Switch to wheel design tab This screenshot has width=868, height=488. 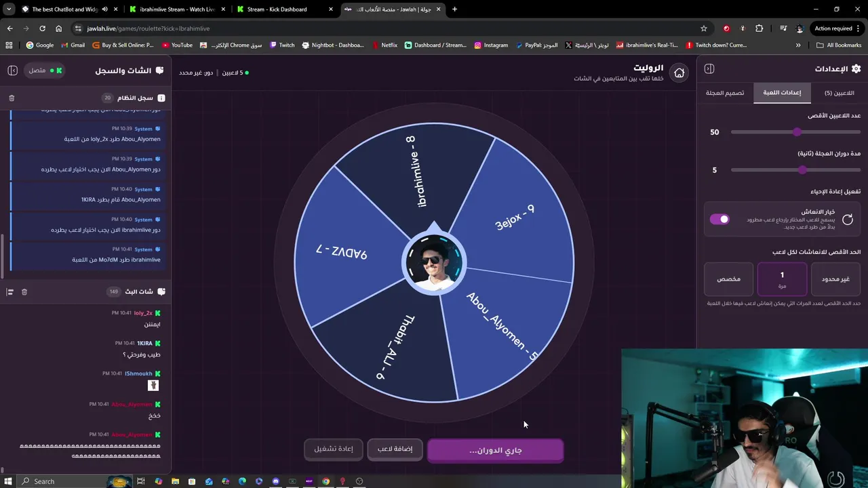click(725, 93)
